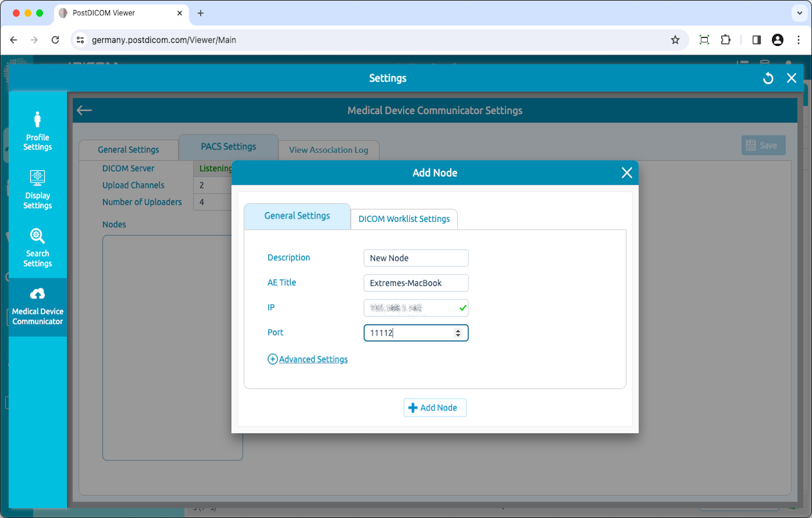
Task: Click the Save disk icon button
Action: point(752,145)
